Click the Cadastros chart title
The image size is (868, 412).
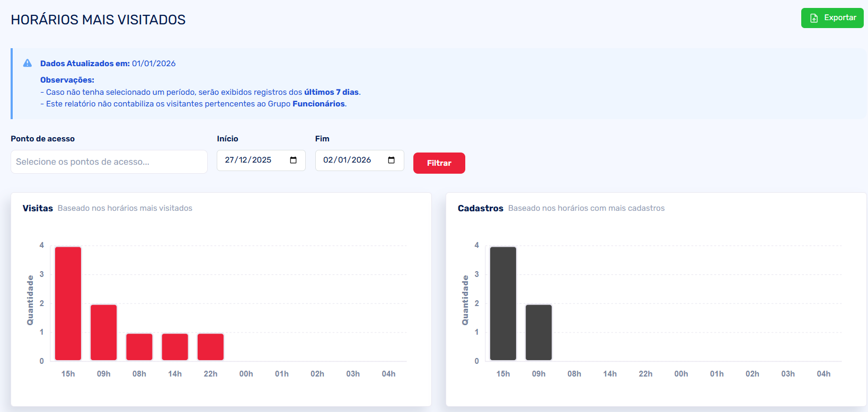pos(480,208)
